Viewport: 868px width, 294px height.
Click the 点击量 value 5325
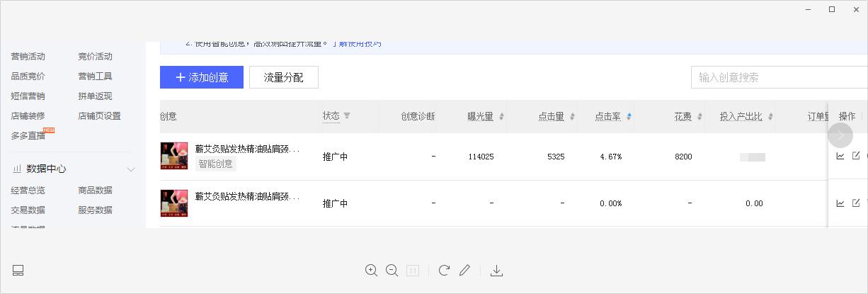pyautogui.click(x=556, y=157)
